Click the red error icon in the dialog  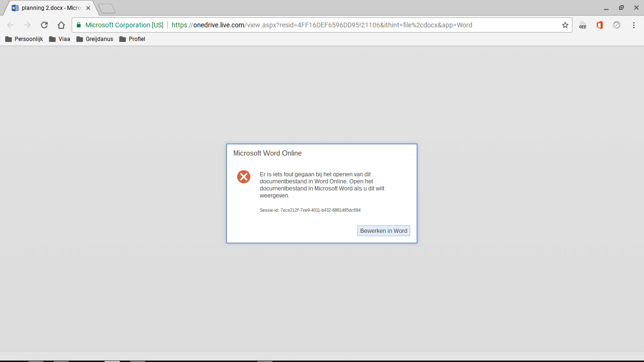tap(244, 177)
